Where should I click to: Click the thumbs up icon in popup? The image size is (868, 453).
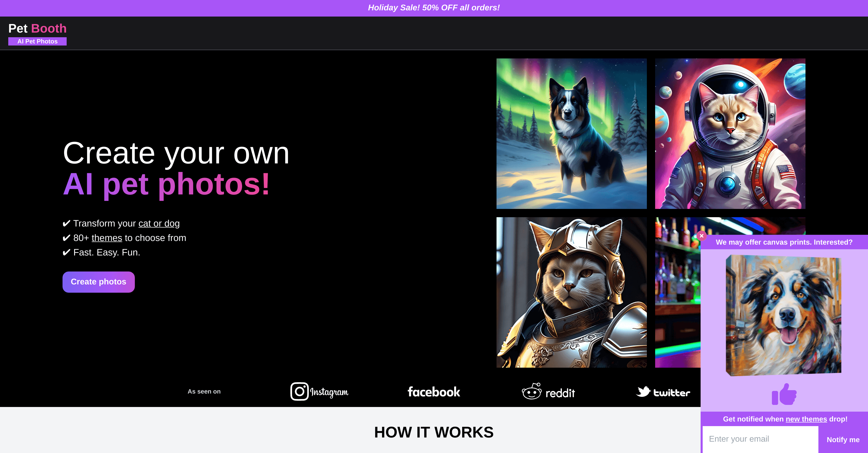coord(784,394)
